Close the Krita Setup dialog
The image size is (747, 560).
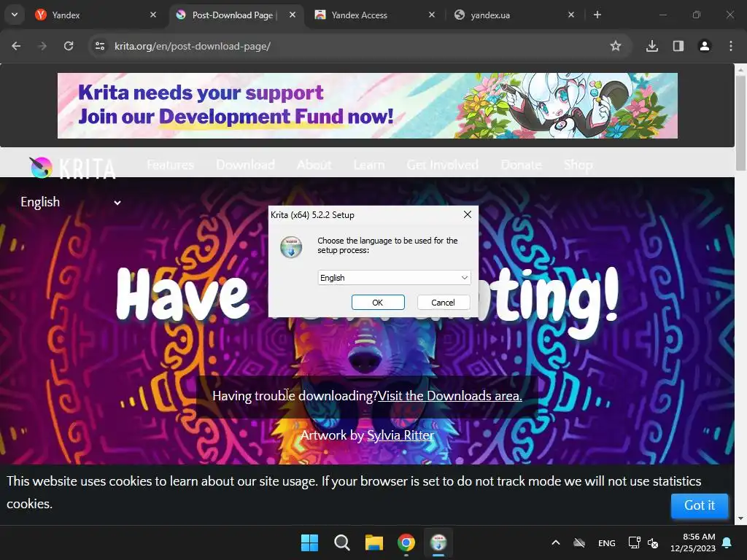468,215
